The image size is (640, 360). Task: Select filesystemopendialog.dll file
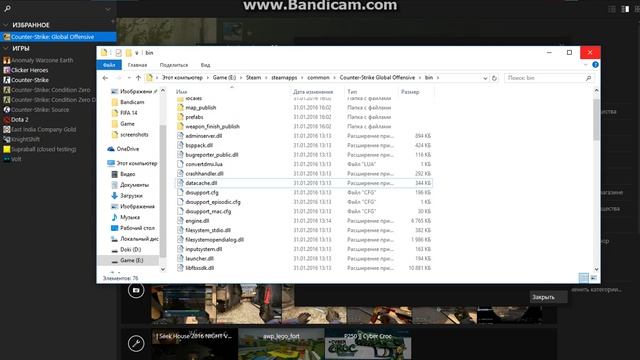[214, 240]
